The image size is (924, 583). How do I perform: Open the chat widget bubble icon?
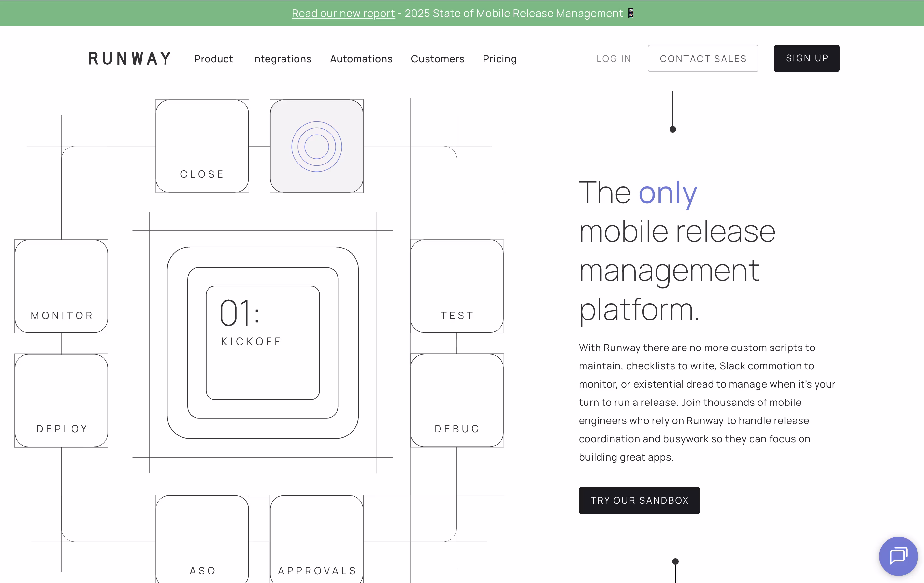[x=898, y=556]
